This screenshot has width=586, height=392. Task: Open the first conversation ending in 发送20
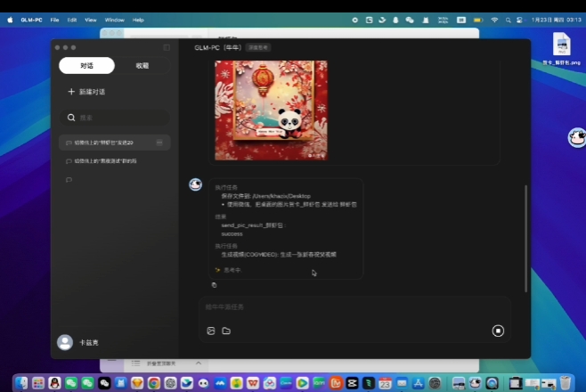tap(114, 143)
